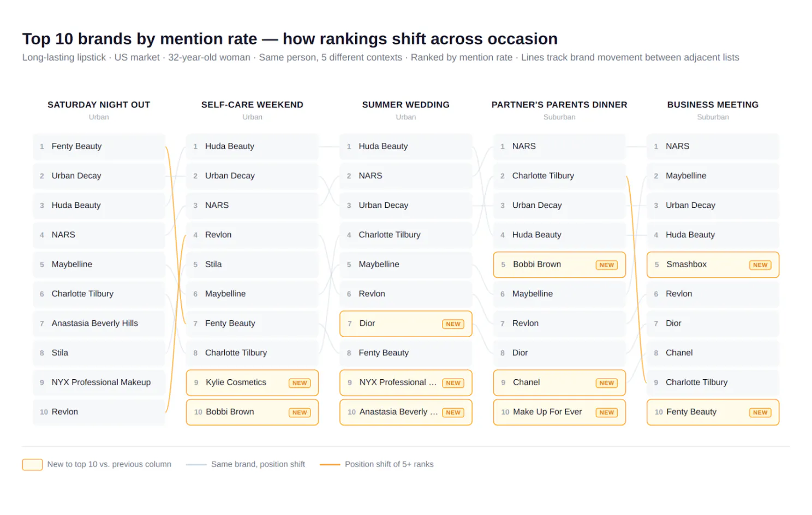812x515 pixels.
Task: Select the Summer Wedding column header
Action: tap(405, 105)
